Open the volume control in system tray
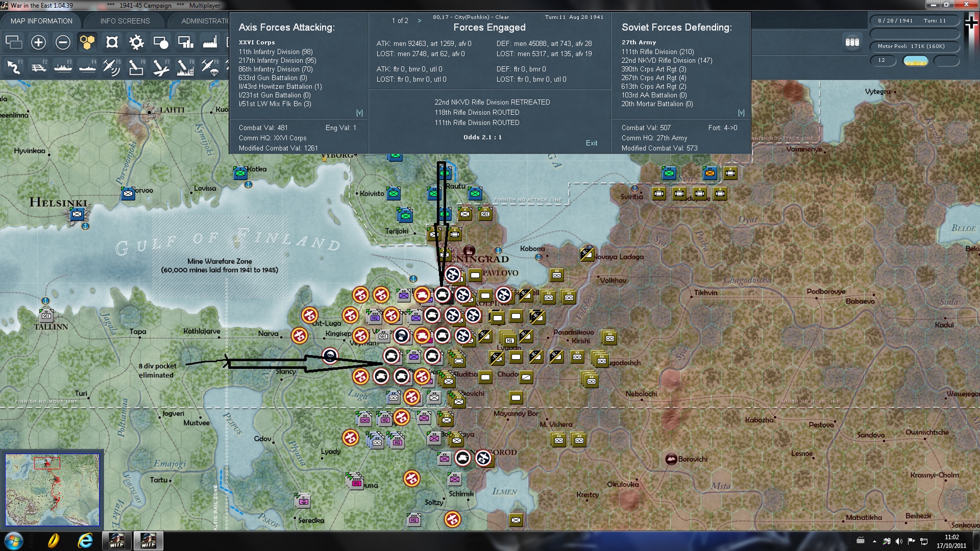Screen dimensions: 980x551 click(899, 541)
